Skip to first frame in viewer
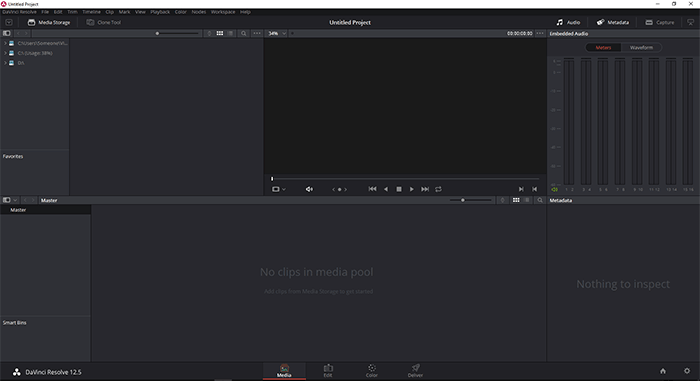The height and width of the screenshot is (381, 700). tap(372, 189)
